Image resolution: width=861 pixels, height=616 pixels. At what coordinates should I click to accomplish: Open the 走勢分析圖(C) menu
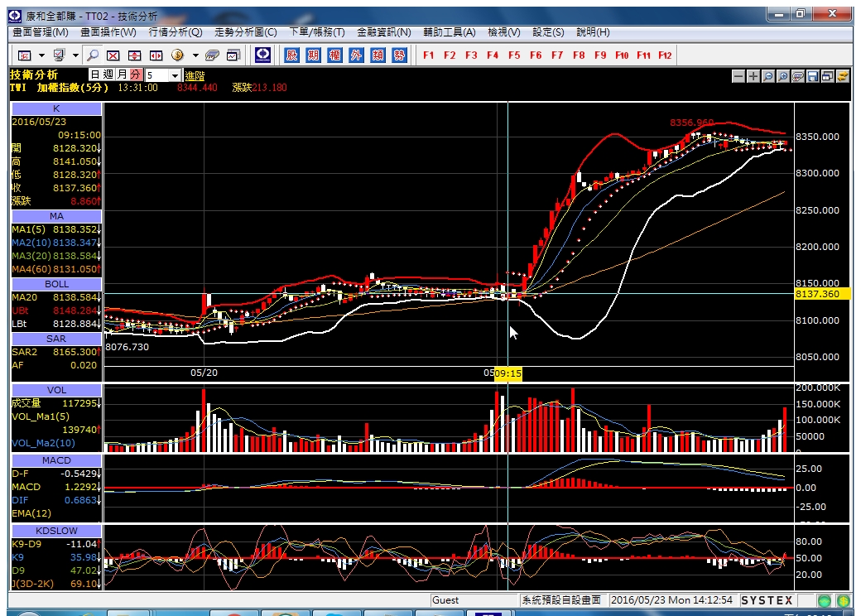245,32
